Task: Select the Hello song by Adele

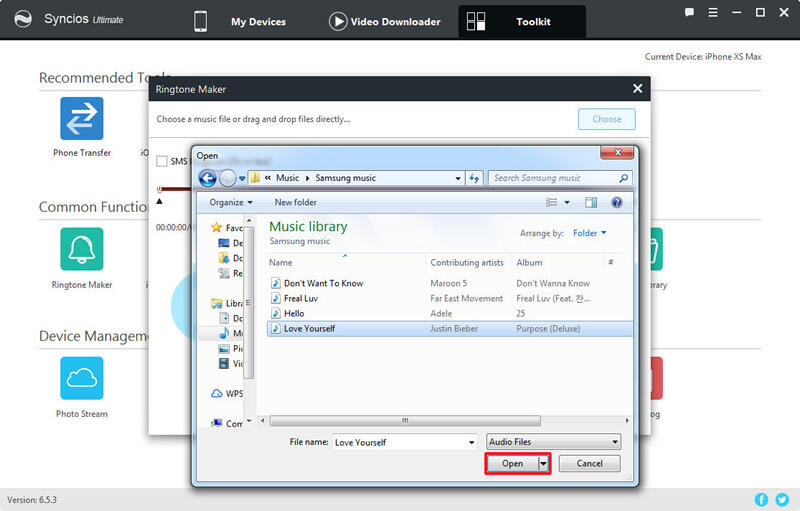Action: point(296,313)
